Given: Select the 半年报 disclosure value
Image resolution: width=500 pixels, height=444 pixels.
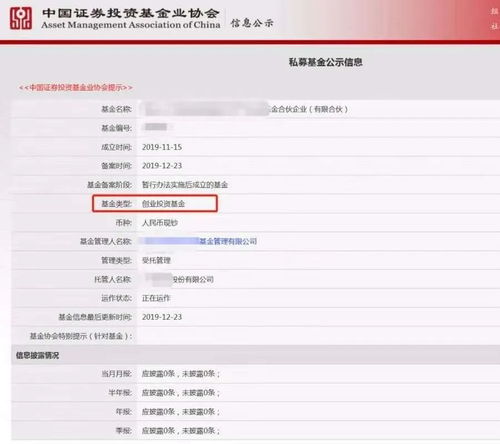Looking at the screenshot, I should [181, 393].
